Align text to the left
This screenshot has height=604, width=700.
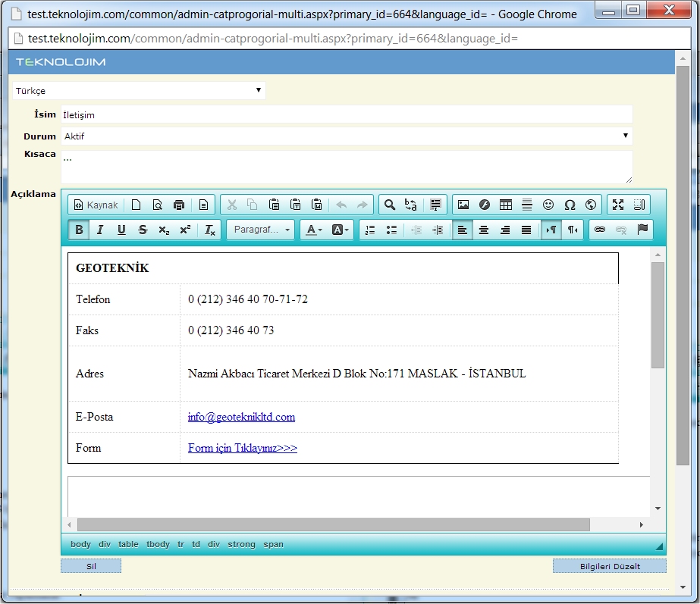tap(463, 230)
